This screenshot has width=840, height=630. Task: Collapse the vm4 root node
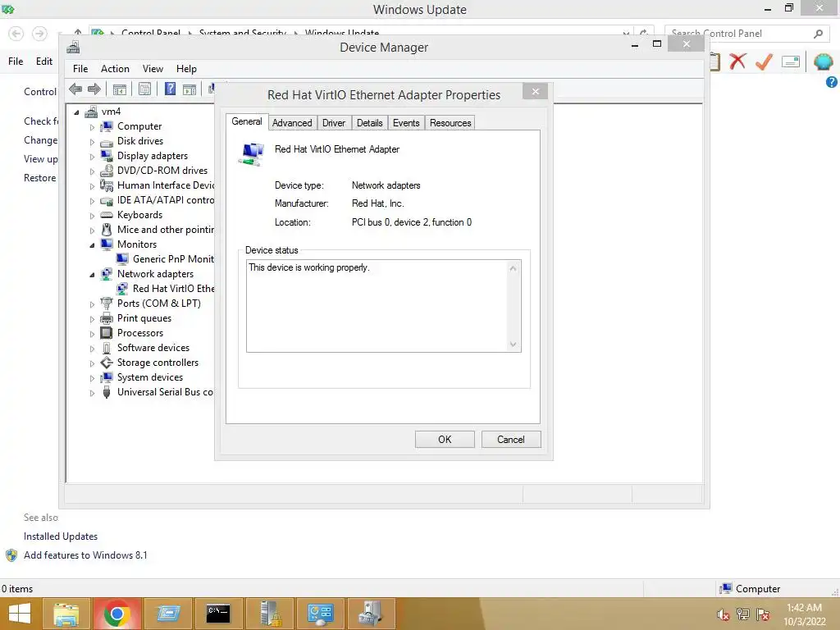click(76, 112)
